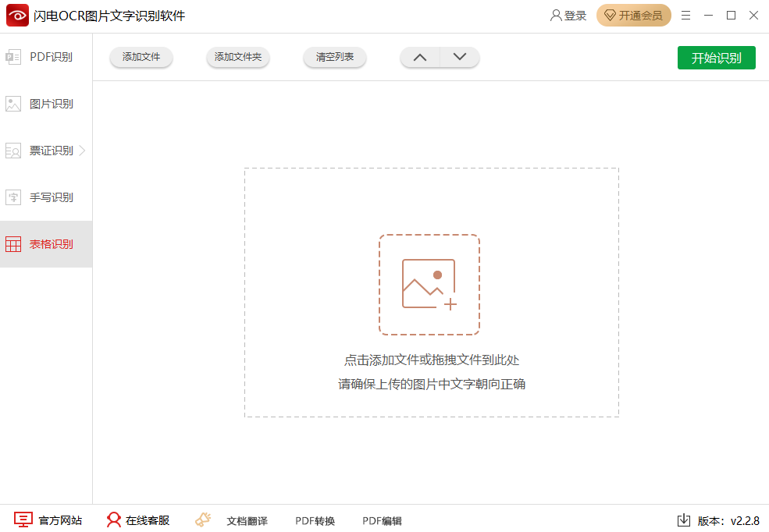The height and width of the screenshot is (532, 769).
Task: Open 文档翻译 tool
Action: [232, 520]
